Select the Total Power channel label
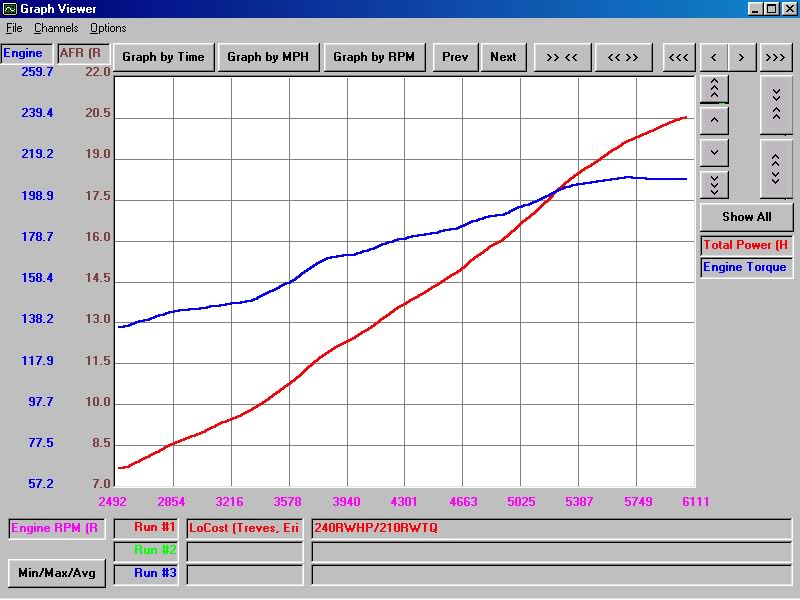The image size is (800, 600). point(745,245)
